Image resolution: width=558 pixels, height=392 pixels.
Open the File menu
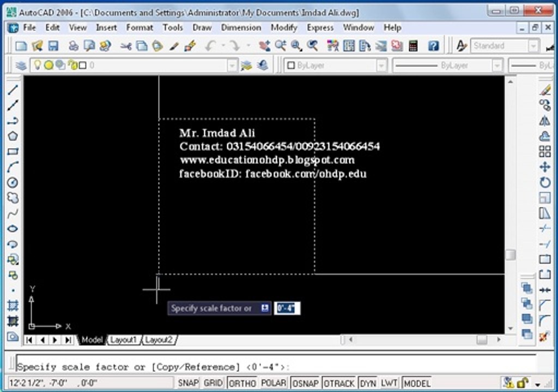tap(29, 27)
